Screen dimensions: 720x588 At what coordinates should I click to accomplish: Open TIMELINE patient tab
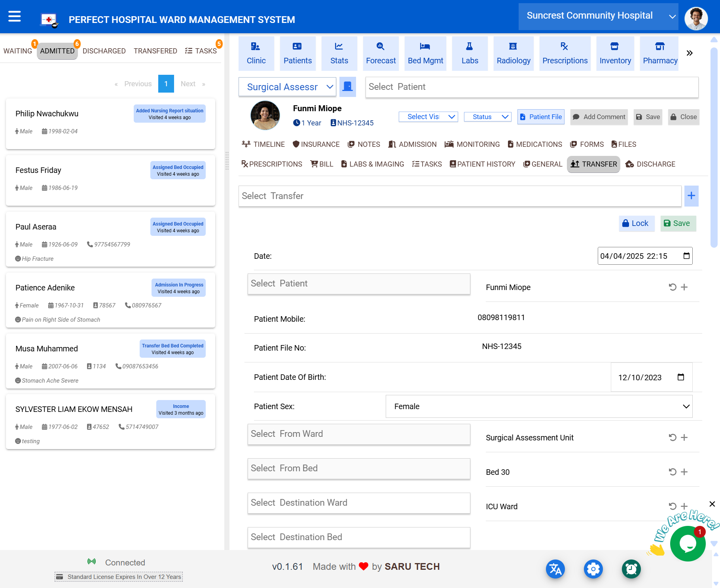[x=263, y=144]
